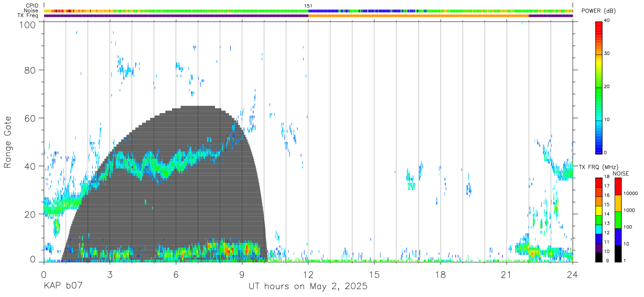Click the '20' label on POWER colorbar
644x297 pixels.
pyautogui.click(x=608, y=87)
